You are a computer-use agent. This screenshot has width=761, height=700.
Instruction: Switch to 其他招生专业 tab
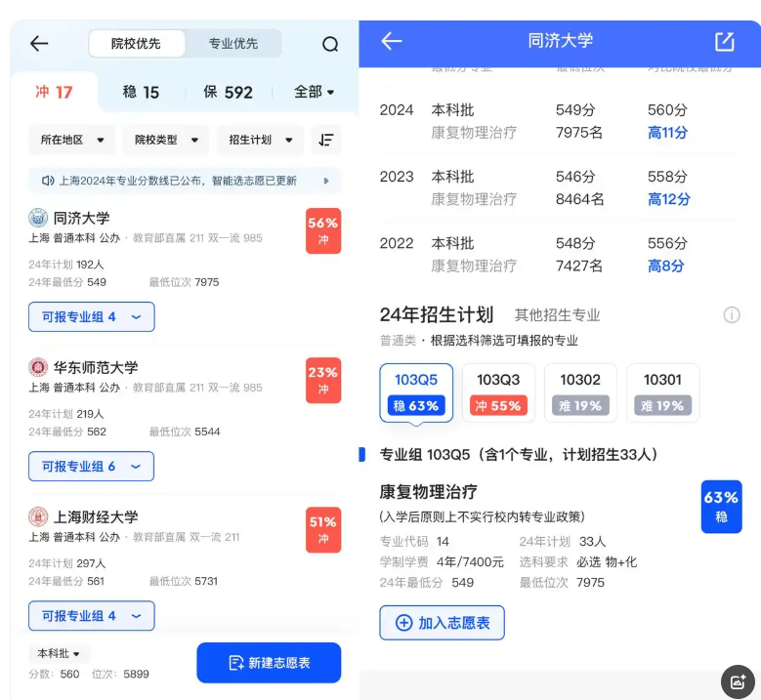pos(557,315)
